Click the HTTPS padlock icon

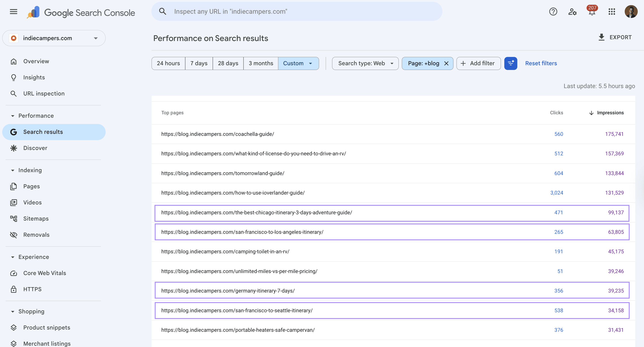[x=13, y=289]
